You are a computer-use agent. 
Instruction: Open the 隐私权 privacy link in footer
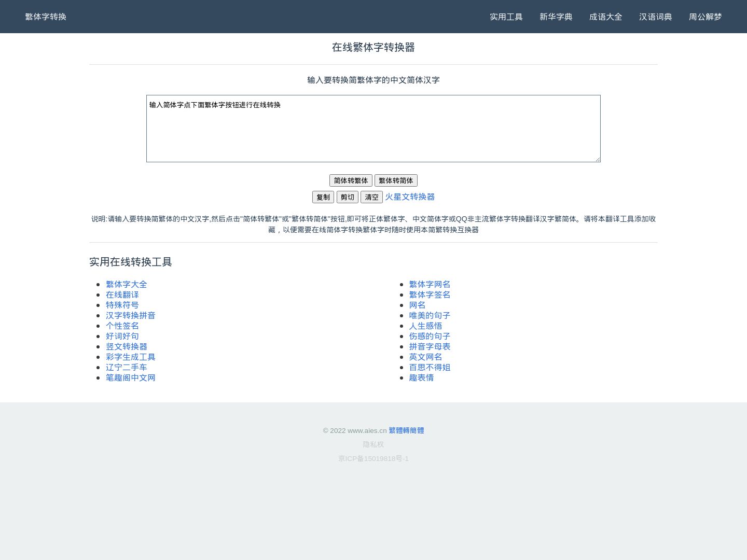click(x=373, y=444)
